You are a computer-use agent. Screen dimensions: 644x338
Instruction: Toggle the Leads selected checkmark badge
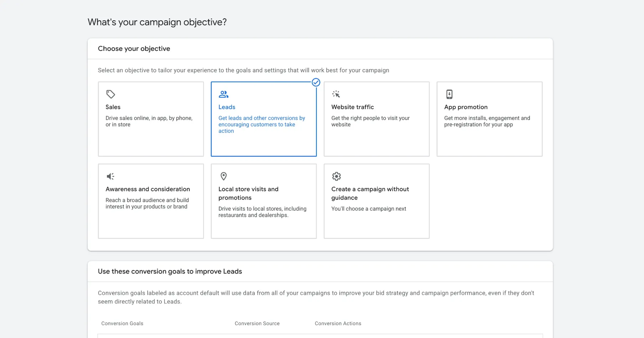[316, 83]
